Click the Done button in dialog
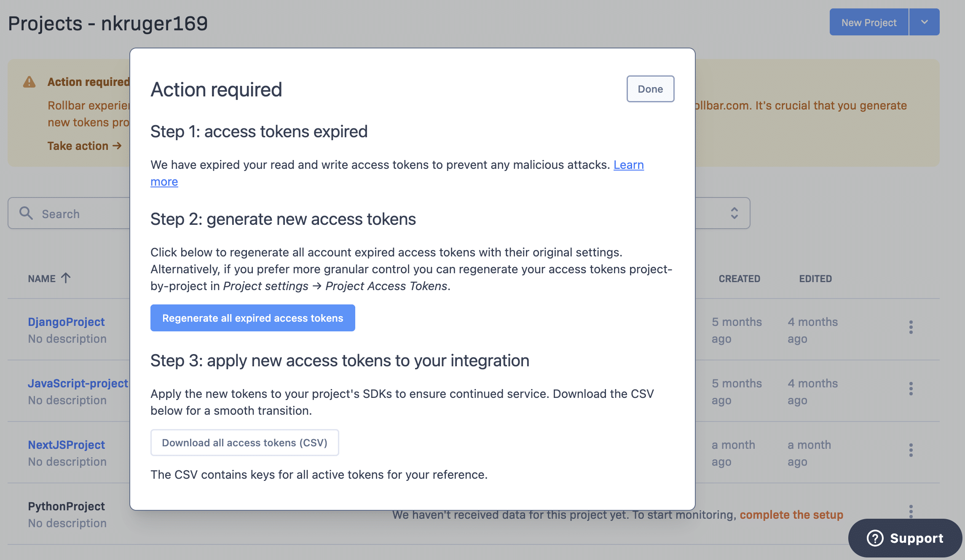The width and height of the screenshot is (965, 560). [650, 89]
